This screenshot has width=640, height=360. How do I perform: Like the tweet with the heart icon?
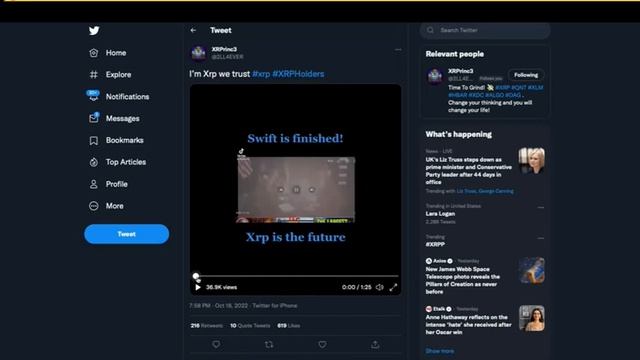point(322,344)
